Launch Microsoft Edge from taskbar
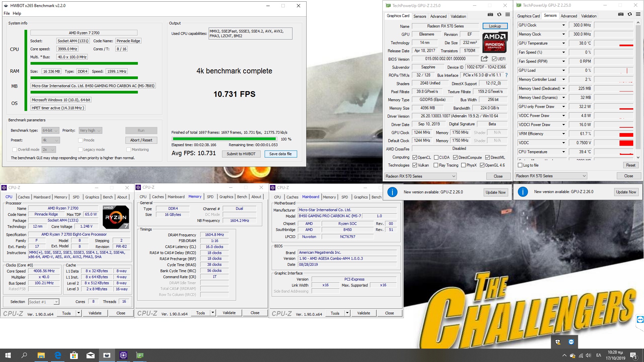This screenshot has width=644, height=362. pos(57,355)
